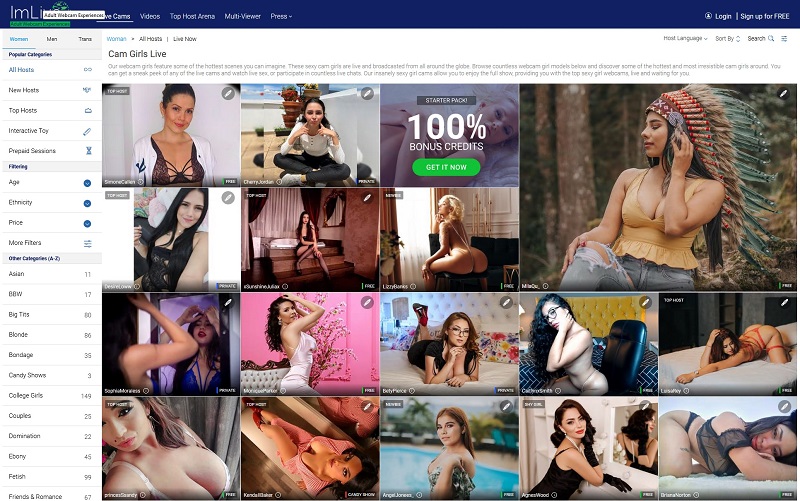The image size is (800, 501).
Task: Click the Top Hosts crown icon
Action: point(88,110)
